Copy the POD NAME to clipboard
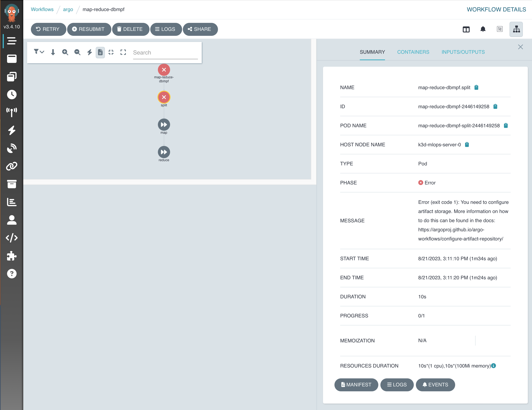532x410 pixels. (506, 126)
